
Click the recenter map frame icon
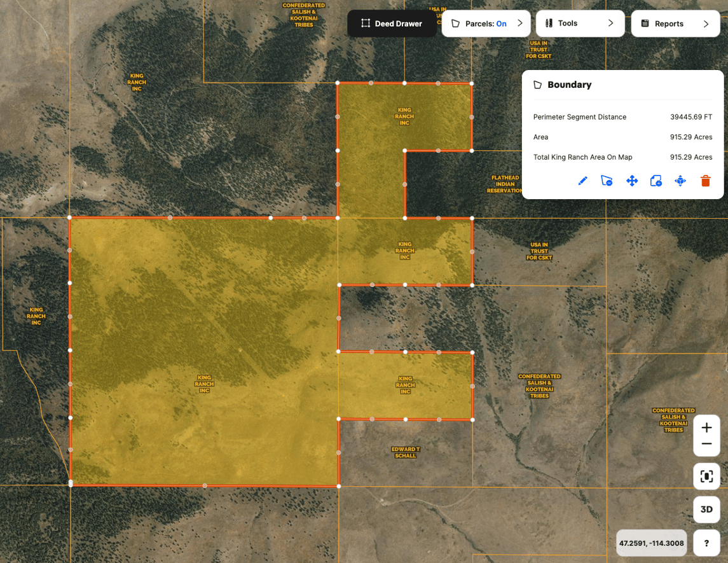706,476
